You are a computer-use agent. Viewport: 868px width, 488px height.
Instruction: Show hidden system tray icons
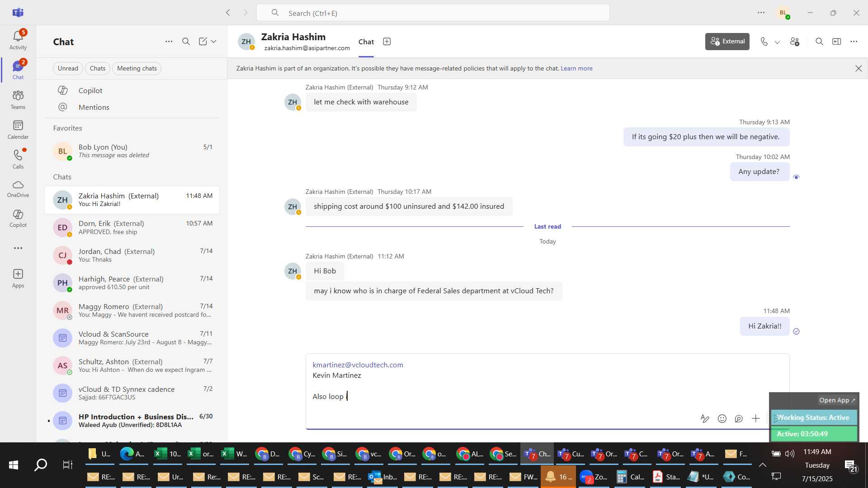point(763,465)
